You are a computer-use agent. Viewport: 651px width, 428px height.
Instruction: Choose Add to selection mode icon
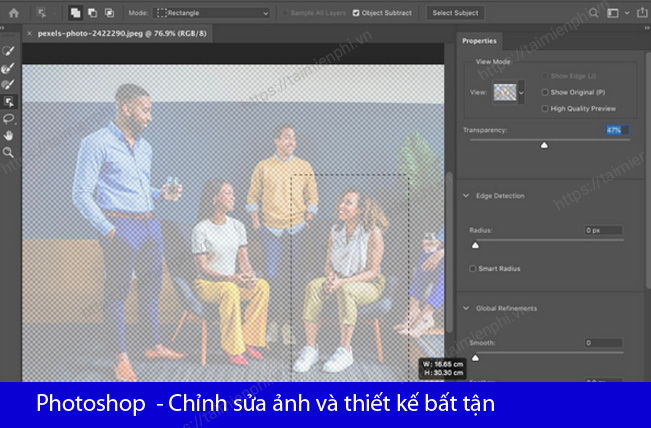pos(76,13)
